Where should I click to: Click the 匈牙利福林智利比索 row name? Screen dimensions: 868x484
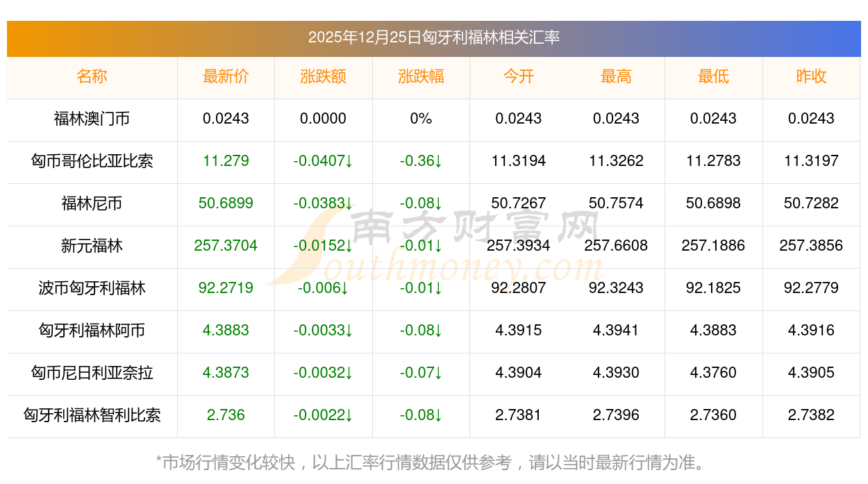92,415
